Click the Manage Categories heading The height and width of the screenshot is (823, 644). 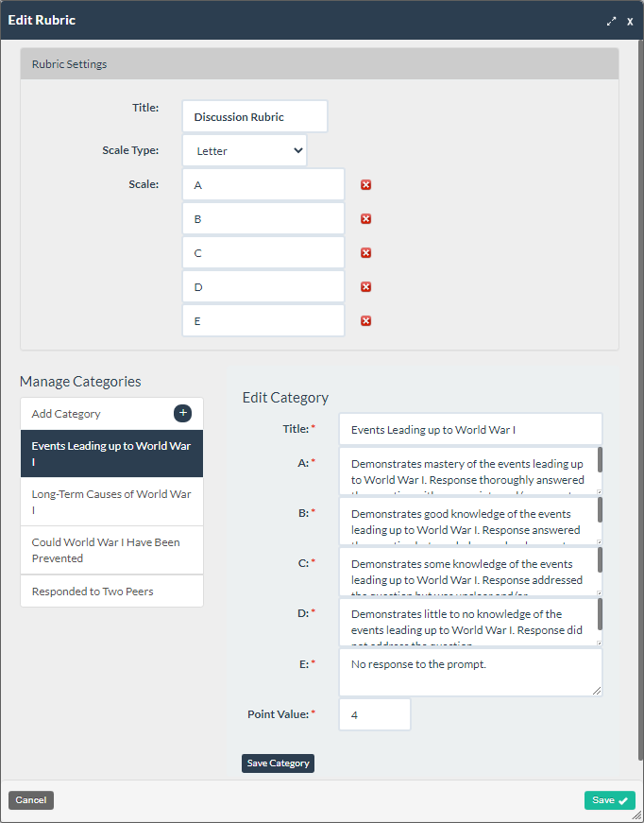80,382
